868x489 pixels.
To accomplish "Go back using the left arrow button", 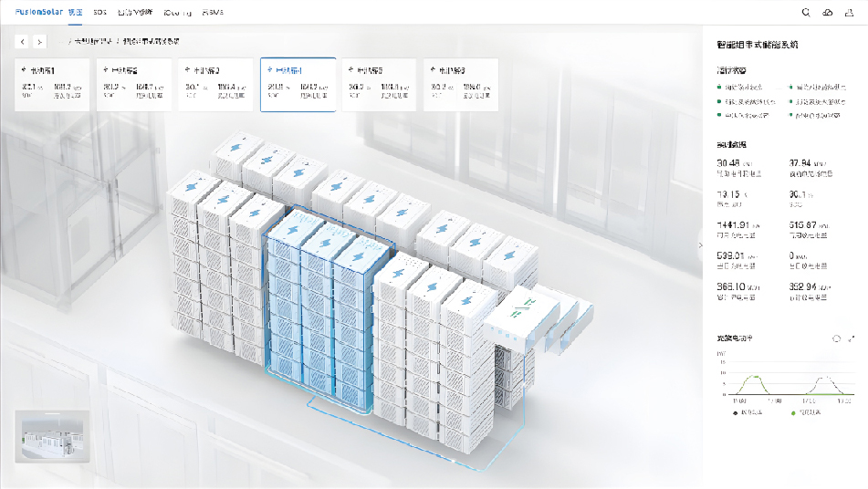I will point(23,42).
